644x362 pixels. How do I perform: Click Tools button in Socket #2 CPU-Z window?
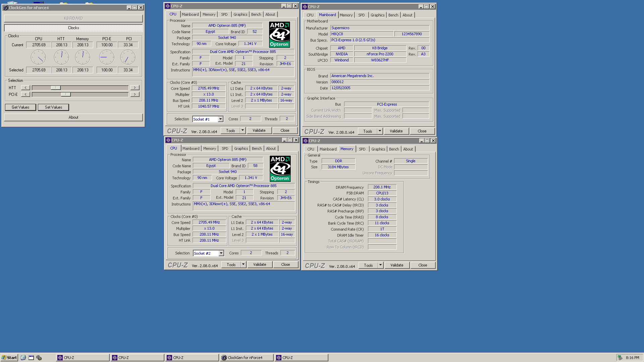pos(231,264)
